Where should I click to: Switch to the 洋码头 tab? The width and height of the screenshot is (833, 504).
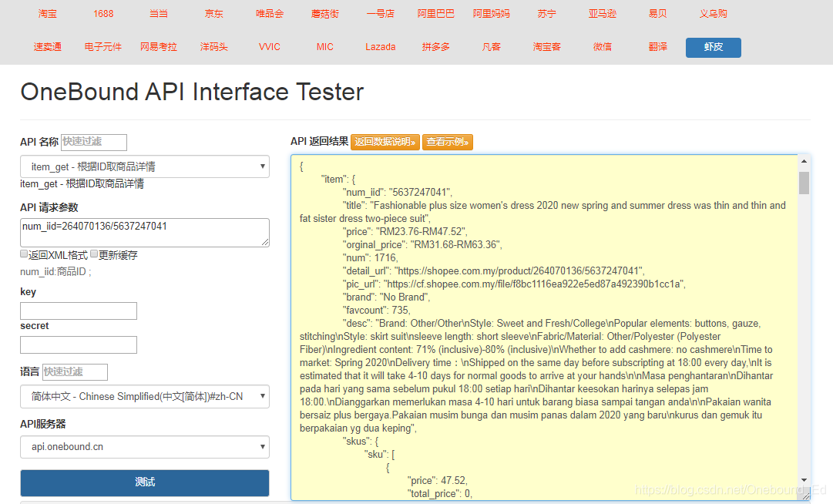(x=214, y=47)
